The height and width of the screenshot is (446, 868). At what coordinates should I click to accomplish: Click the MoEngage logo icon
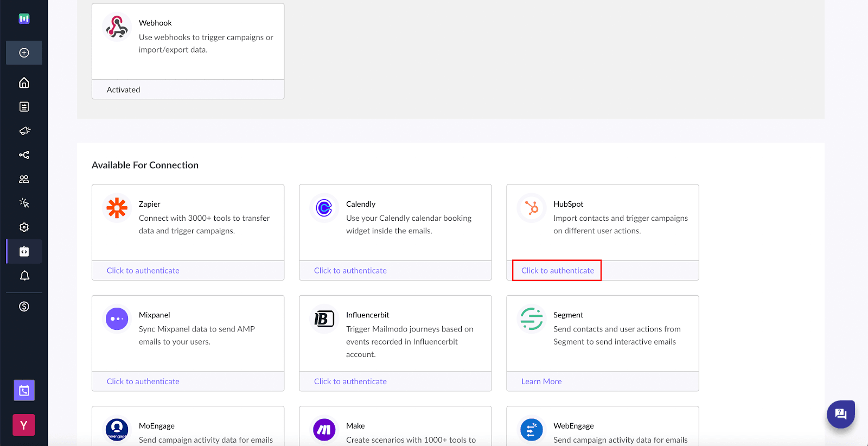tap(117, 430)
